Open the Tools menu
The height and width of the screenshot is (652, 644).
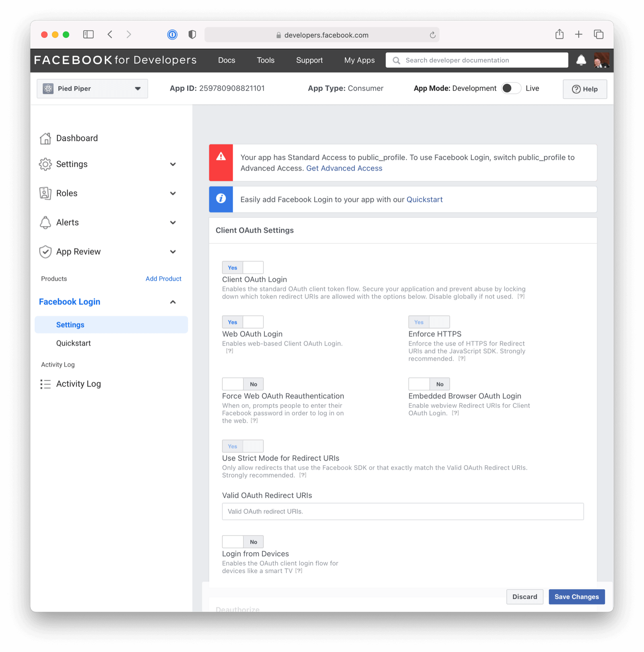click(x=266, y=60)
